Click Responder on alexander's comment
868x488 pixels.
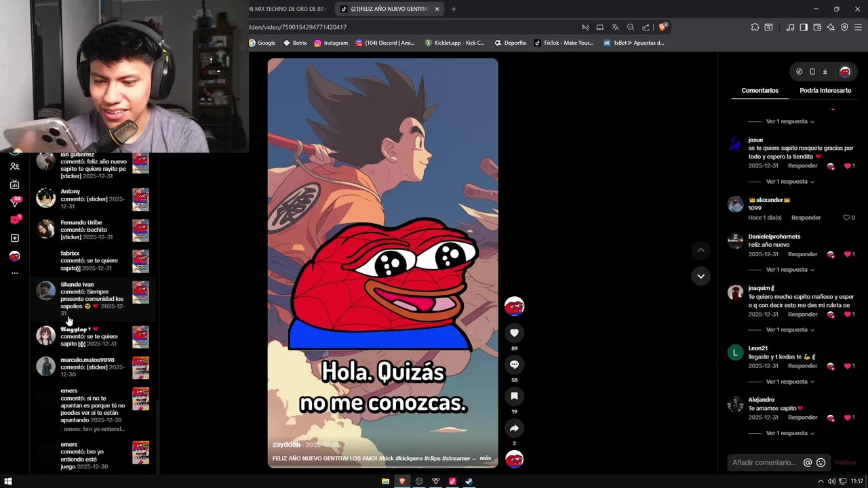(x=806, y=218)
